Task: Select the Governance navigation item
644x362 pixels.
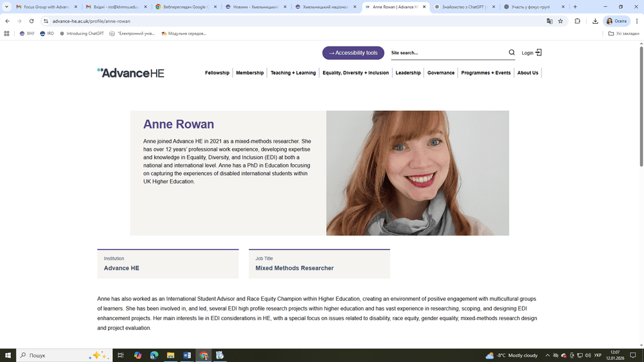Action: 441,73
